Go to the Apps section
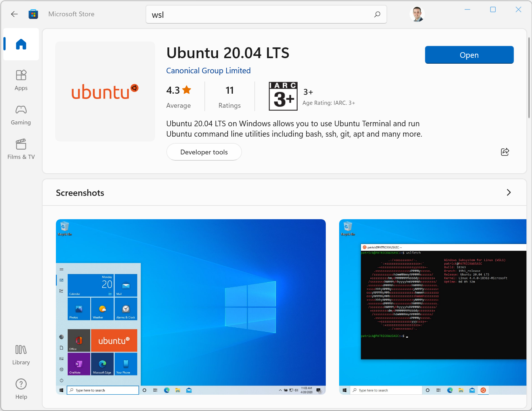The width and height of the screenshot is (532, 411). tap(21, 80)
